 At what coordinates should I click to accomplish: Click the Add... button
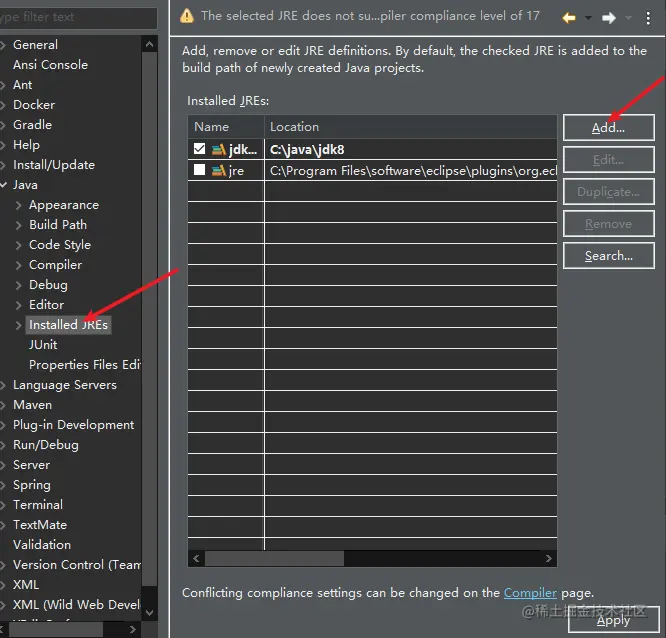608,127
